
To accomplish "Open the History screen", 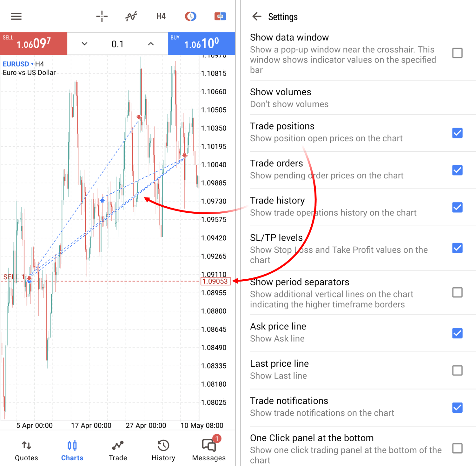I will 163,449.
